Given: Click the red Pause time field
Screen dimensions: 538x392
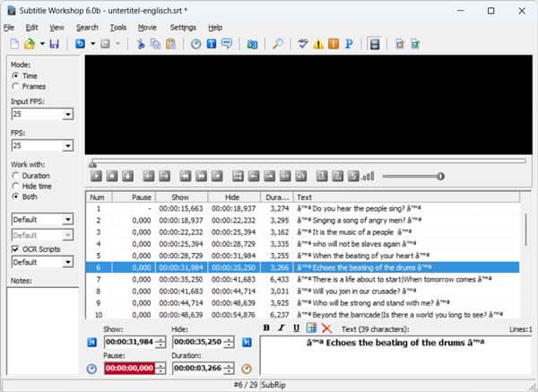Looking at the screenshot, I should tap(130, 368).
